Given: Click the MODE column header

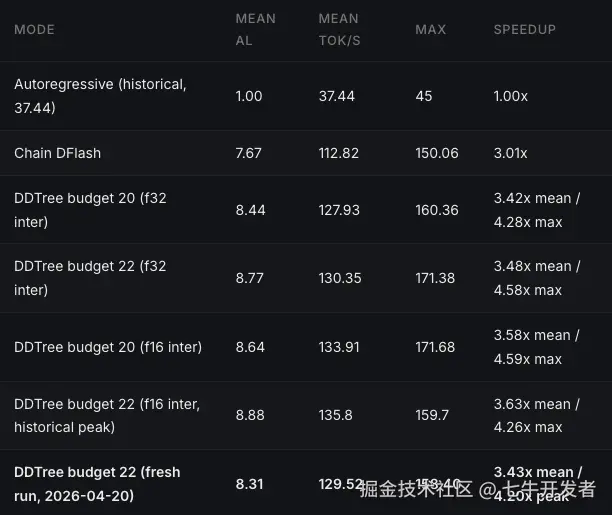Looking at the screenshot, I should (34, 30).
